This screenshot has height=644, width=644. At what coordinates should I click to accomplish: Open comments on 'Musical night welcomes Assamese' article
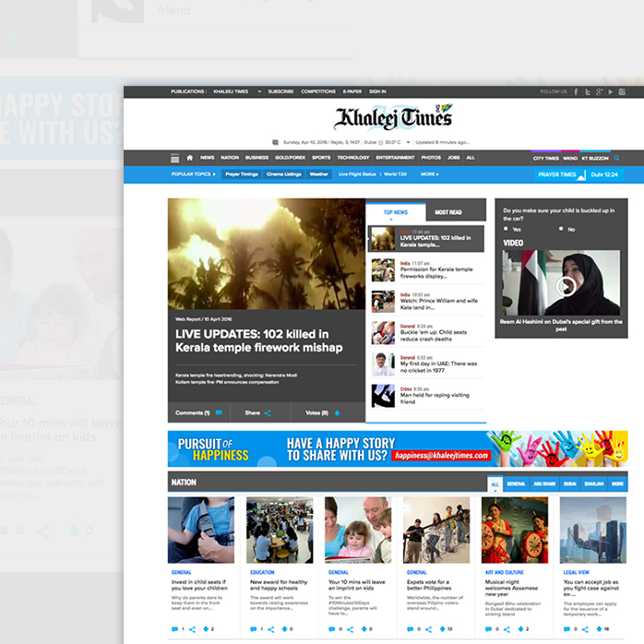point(488,629)
